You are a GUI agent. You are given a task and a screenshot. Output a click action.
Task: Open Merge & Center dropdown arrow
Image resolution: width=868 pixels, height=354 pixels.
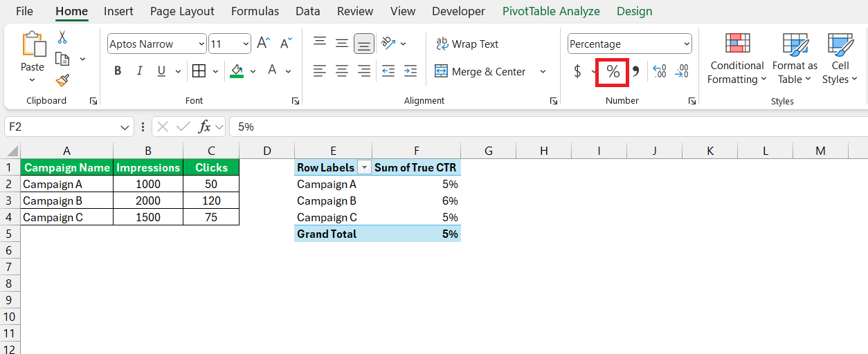(543, 71)
